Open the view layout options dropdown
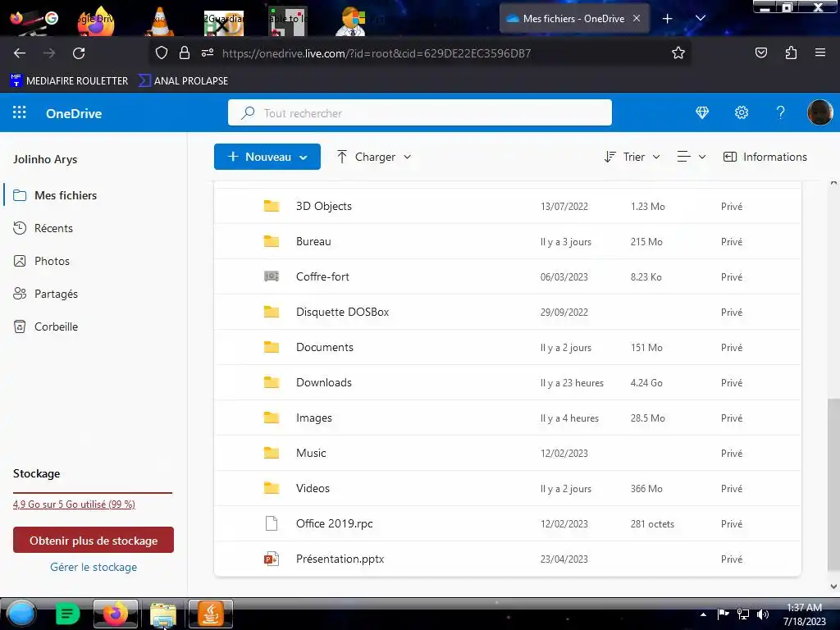The height and width of the screenshot is (630, 840). 691,157
